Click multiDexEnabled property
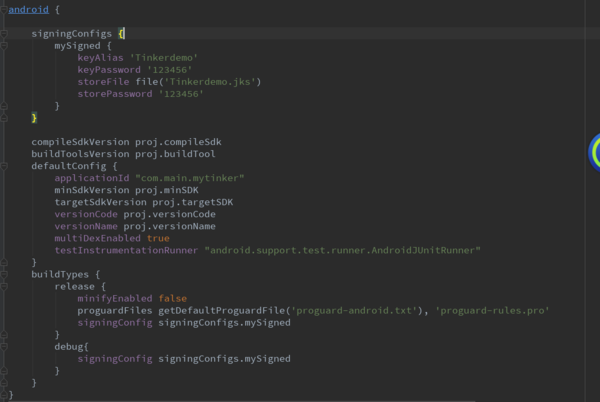Viewport: 600px width, 402px height. pos(98,238)
